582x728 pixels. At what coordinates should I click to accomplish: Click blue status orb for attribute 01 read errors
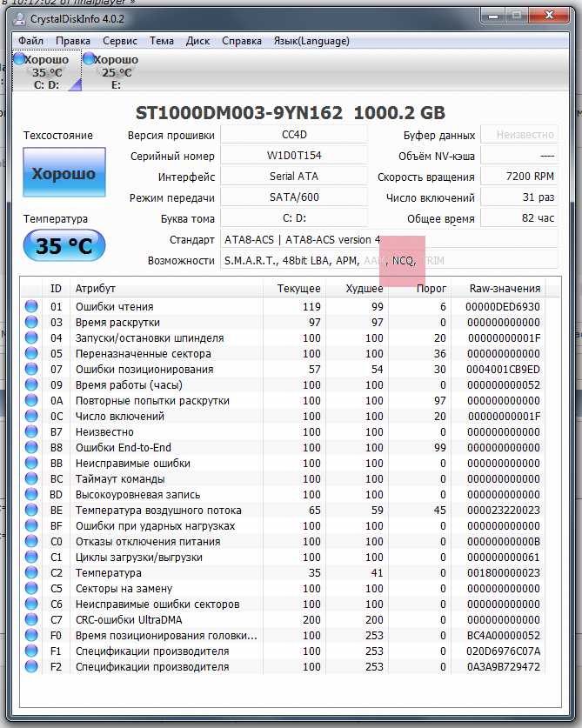tap(31, 307)
